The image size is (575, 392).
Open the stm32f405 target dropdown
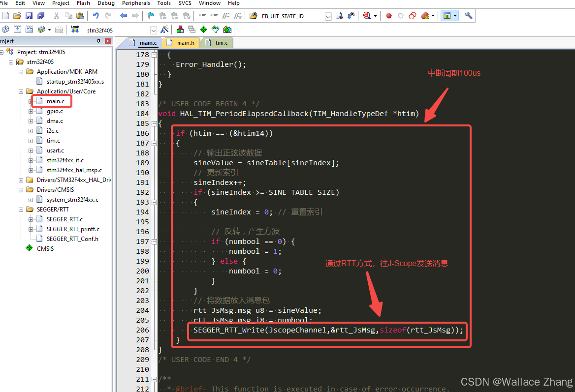point(154,30)
